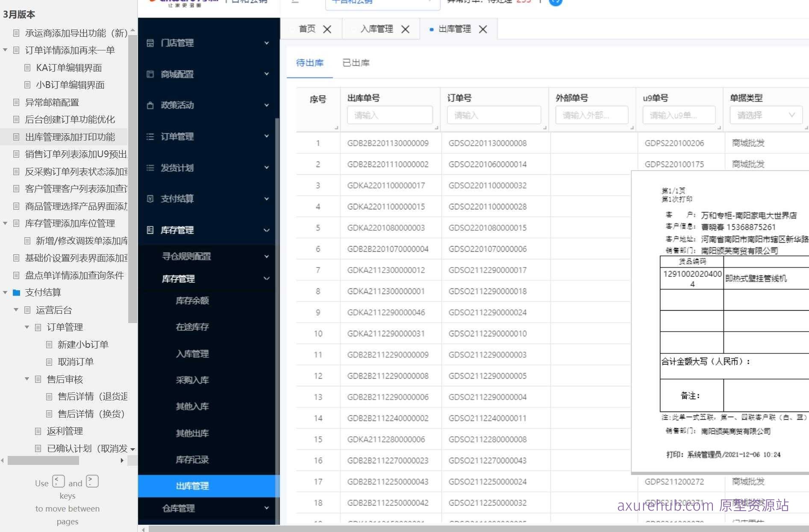The height and width of the screenshot is (532, 809).
Task: Click the 商城配置 storefront icon
Action: [150, 74]
